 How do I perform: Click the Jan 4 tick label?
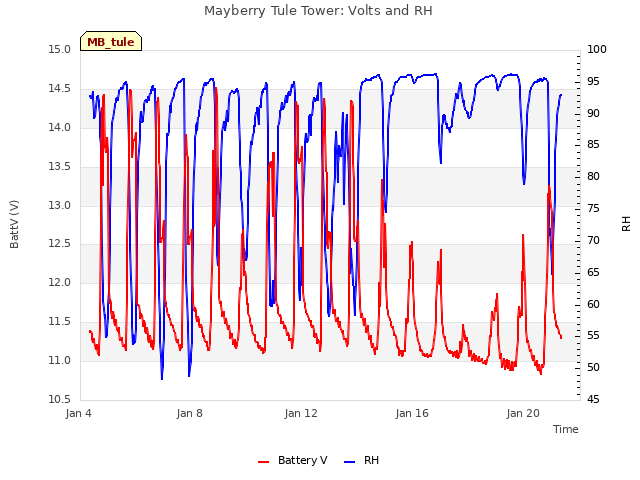(78, 413)
